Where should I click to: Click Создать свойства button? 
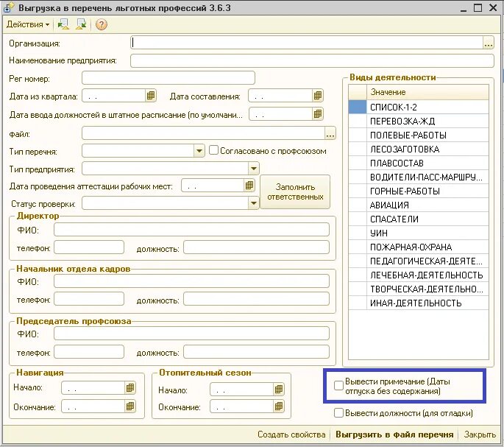[291, 434]
